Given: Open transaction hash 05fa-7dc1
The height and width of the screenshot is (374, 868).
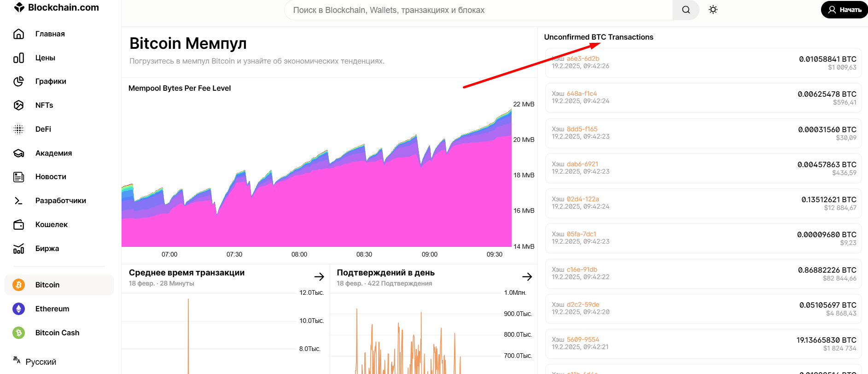Looking at the screenshot, I should pos(581,234).
